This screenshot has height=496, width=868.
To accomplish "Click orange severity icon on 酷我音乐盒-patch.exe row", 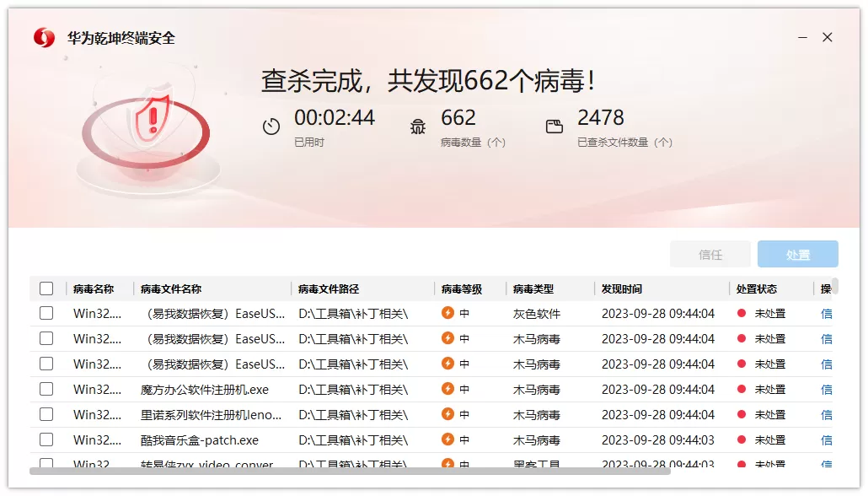I will tap(446, 439).
